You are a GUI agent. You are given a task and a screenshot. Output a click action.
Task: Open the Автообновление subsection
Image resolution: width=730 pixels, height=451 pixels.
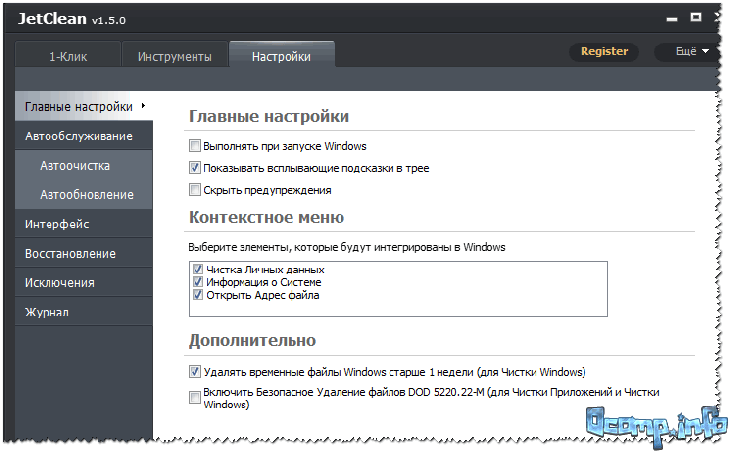pyautogui.click(x=84, y=195)
